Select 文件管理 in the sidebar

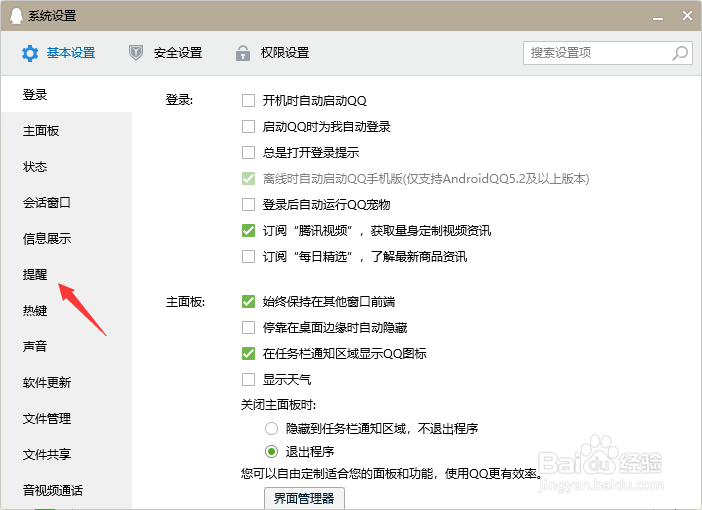66,419
